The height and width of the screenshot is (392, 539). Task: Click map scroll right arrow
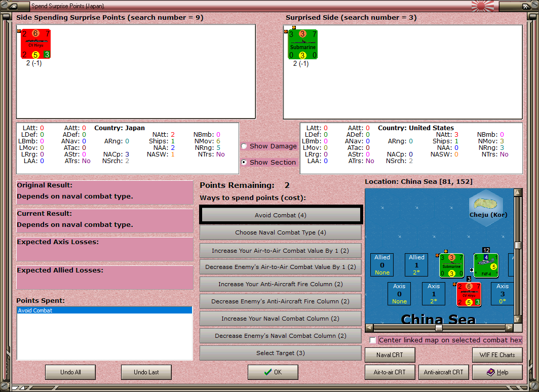point(510,328)
